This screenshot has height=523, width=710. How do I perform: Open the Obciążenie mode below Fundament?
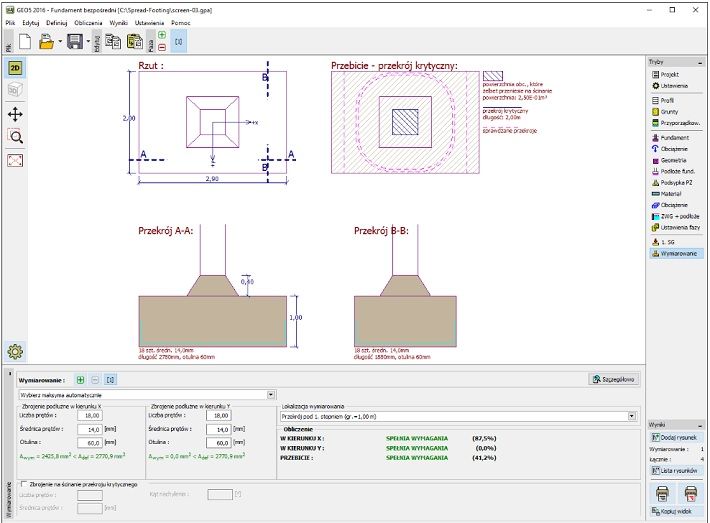coord(676,149)
